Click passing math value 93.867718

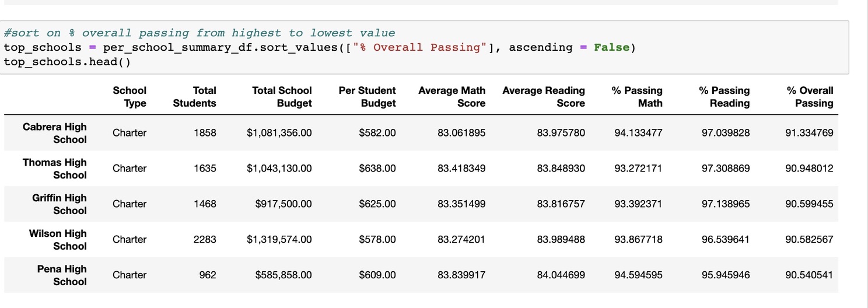(639, 240)
